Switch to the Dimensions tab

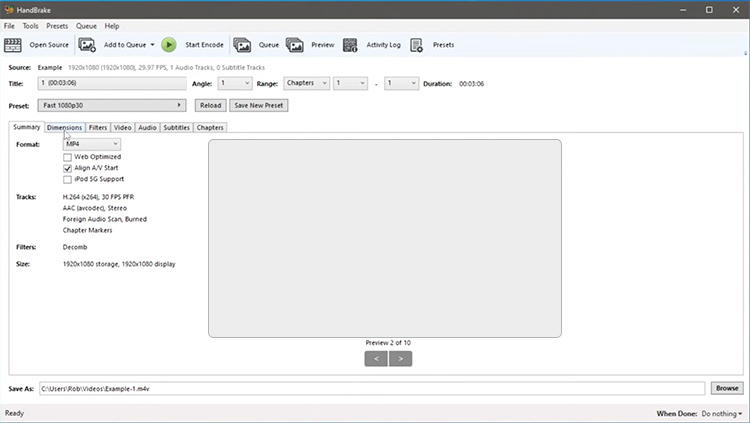pyautogui.click(x=65, y=128)
